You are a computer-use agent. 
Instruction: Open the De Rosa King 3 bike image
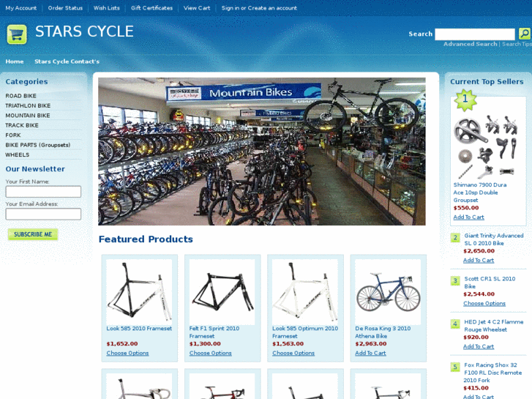pyautogui.click(x=388, y=292)
